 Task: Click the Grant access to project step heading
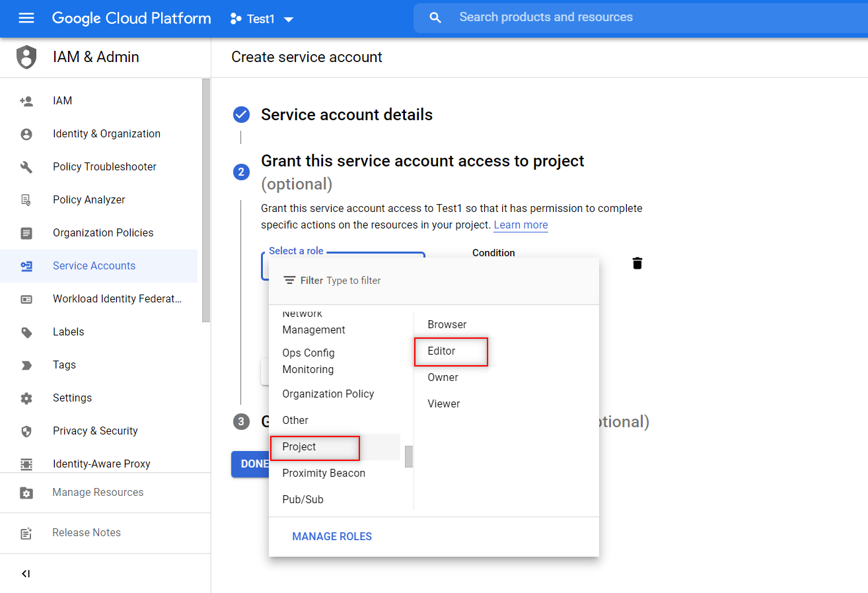point(423,172)
